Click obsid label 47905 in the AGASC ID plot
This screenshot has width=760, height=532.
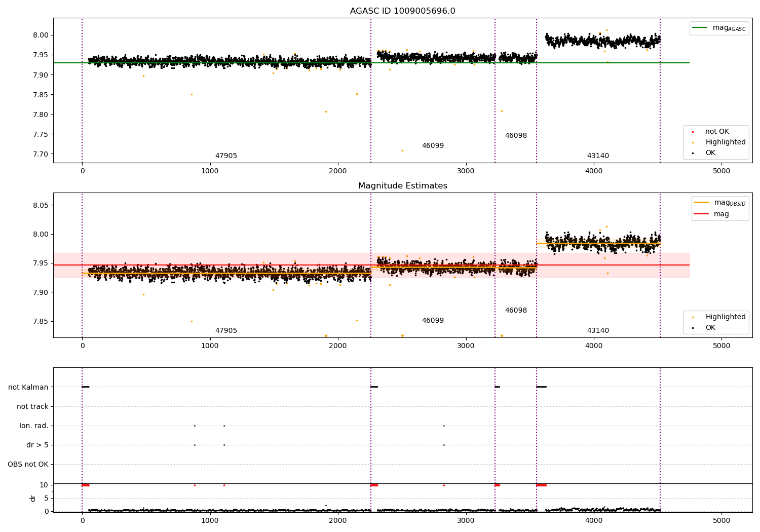pos(226,156)
